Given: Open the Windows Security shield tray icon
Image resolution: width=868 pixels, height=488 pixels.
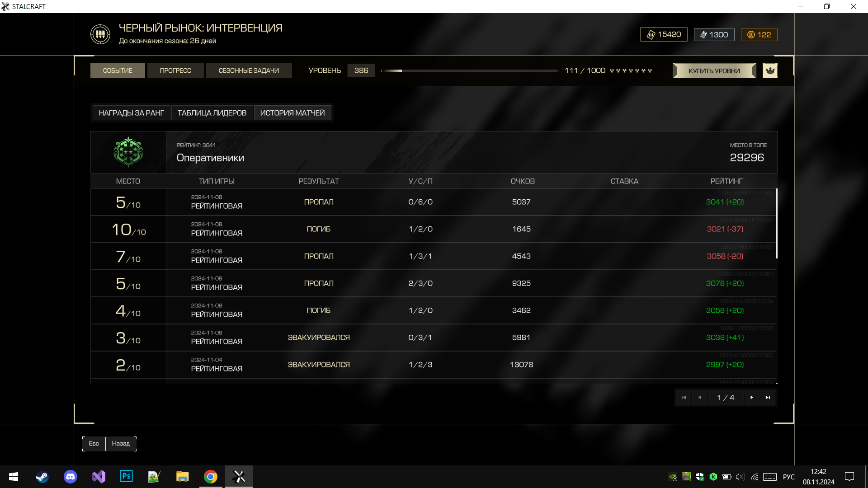Looking at the screenshot, I should 700,477.
